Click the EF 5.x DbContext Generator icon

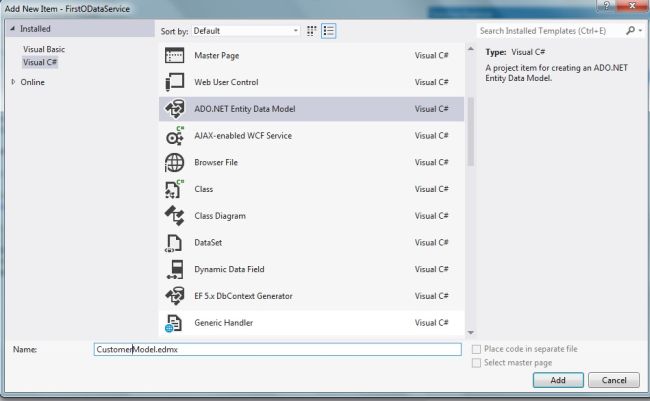[175, 296]
